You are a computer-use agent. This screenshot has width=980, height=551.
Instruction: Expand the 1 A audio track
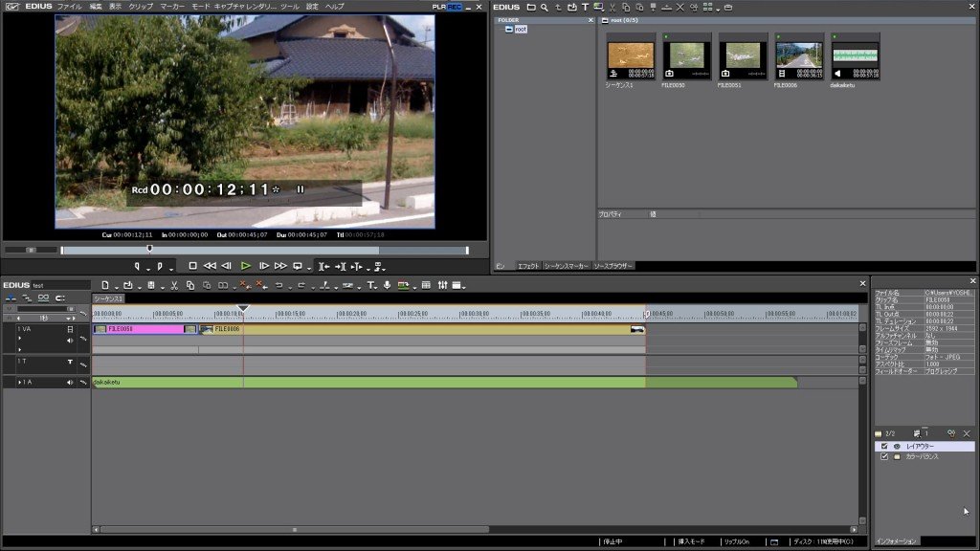pos(20,383)
